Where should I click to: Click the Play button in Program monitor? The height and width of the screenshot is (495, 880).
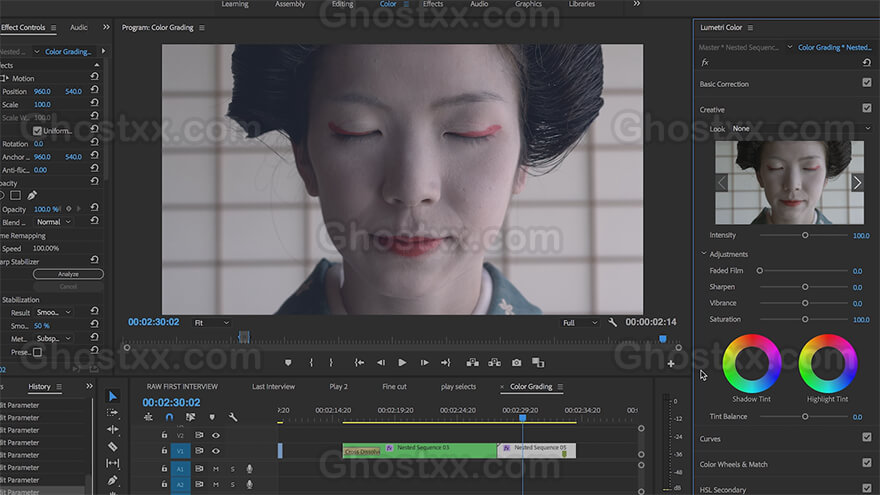click(x=402, y=363)
